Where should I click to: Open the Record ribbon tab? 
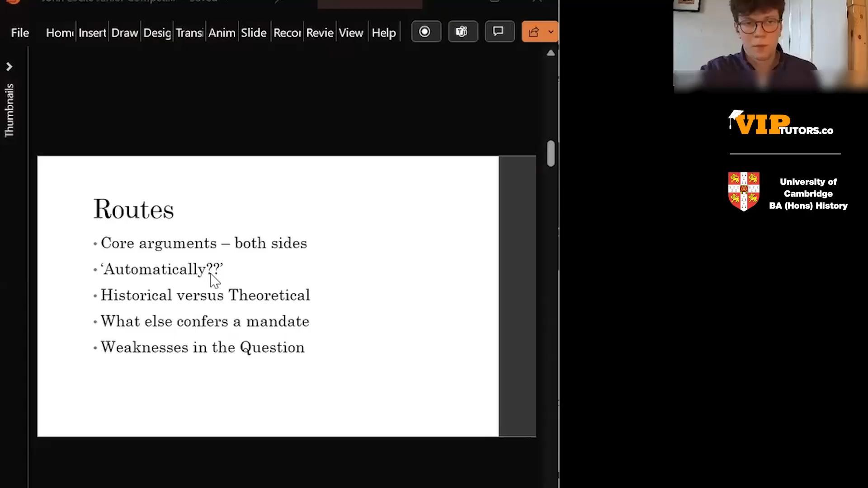click(287, 33)
